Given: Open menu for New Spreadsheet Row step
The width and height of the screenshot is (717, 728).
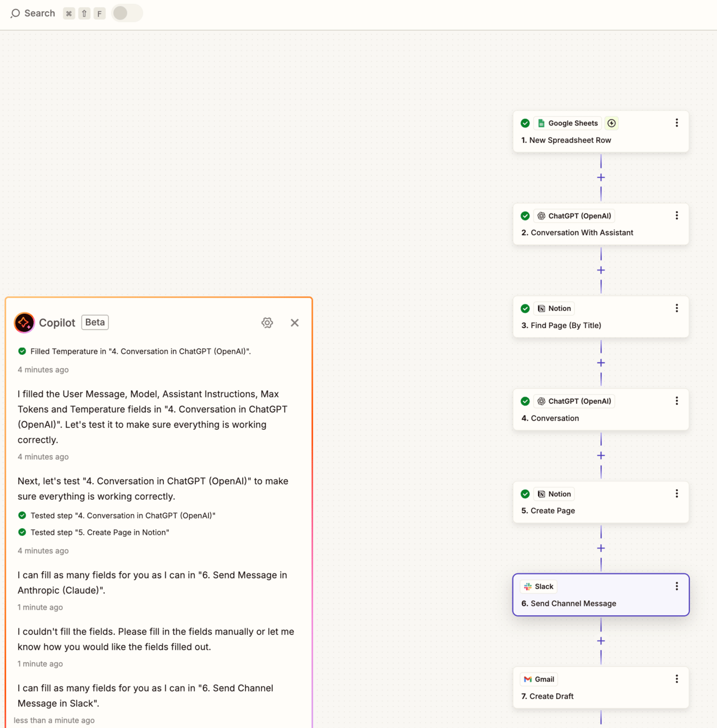Looking at the screenshot, I should 676,123.
